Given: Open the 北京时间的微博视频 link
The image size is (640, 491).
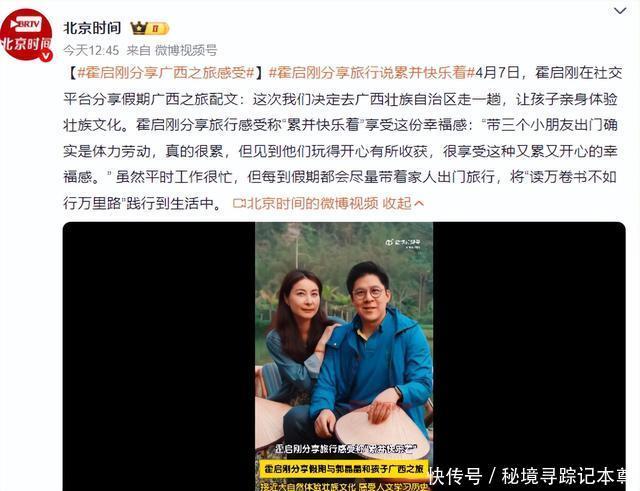Looking at the screenshot, I should 312,203.
